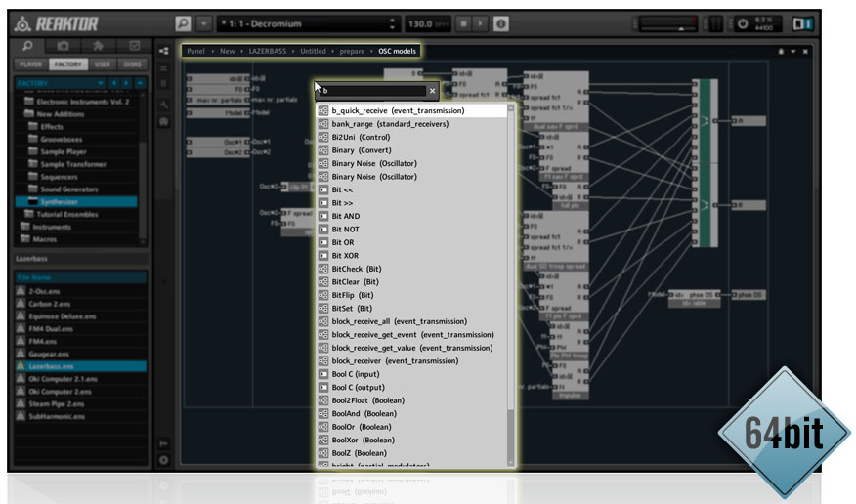The height and width of the screenshot is (504, 856).
Task: Select Electronic Instruments Vol. 2 folder
Action: click(x=76, y=102)
